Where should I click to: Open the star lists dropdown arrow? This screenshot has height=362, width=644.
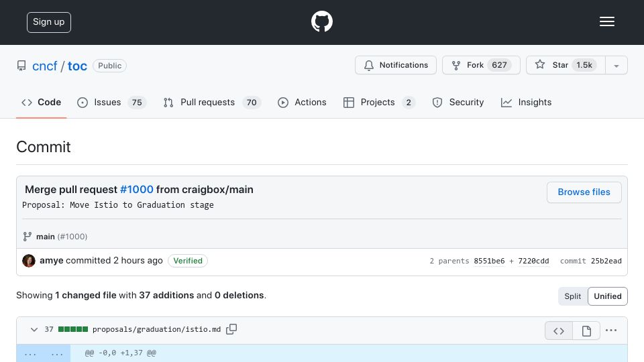(616, 66)
